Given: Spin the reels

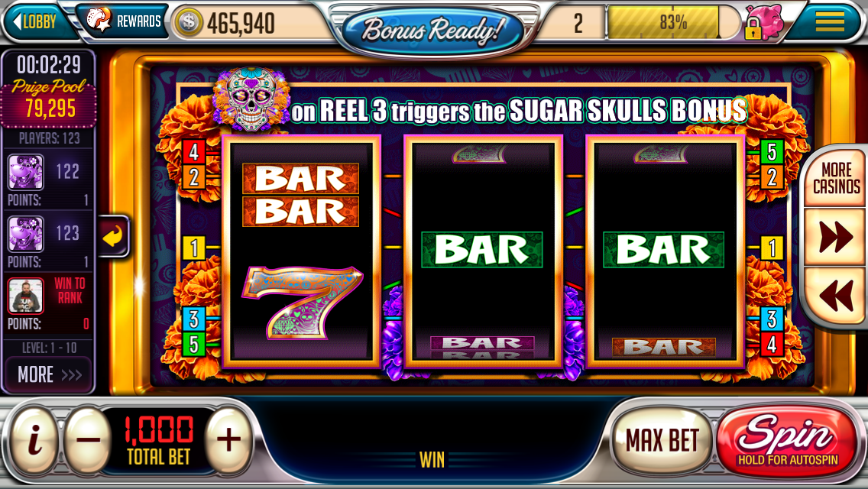Looking at the screenshot, I should (788, 442).
